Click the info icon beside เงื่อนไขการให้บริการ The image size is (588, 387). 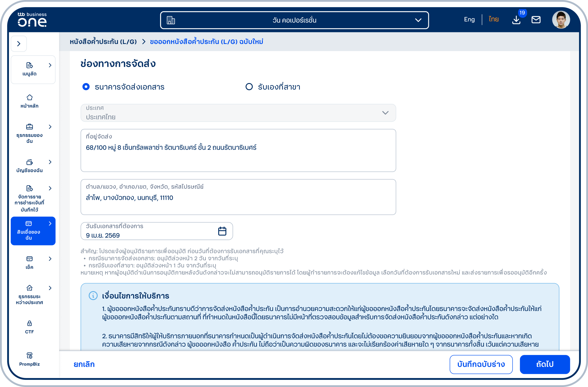point(93,296)
